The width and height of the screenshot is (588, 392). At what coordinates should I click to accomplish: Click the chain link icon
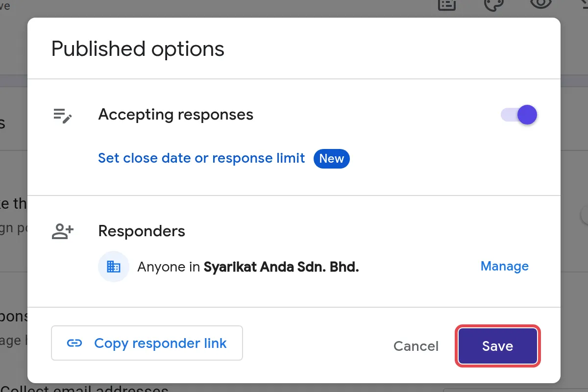[74, 343]
